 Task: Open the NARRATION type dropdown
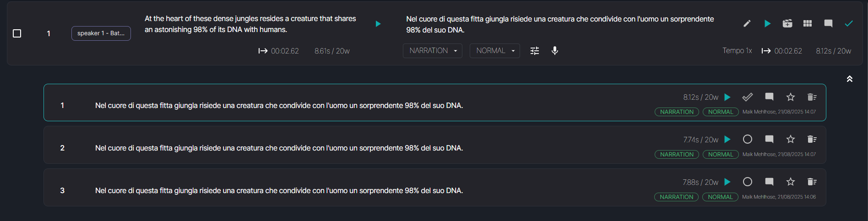click(433, 51)
